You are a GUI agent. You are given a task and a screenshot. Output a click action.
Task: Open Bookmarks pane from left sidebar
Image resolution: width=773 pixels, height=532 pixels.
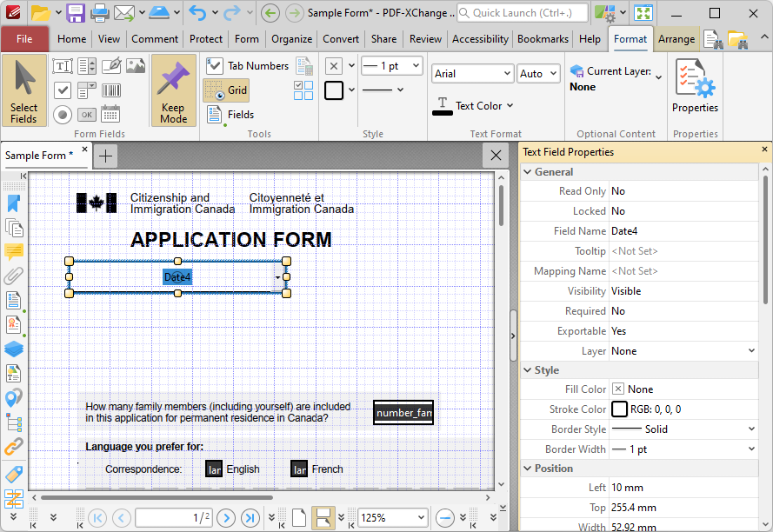pos(14,203)
